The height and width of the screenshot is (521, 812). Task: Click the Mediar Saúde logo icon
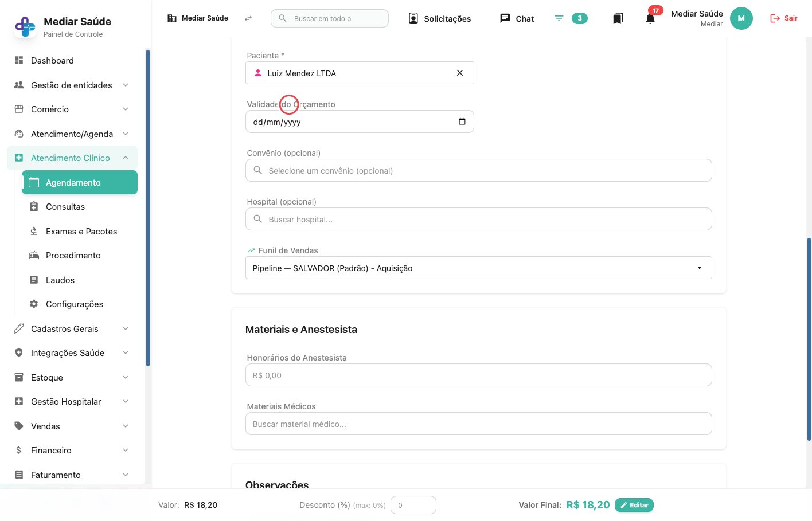[25, 26]
